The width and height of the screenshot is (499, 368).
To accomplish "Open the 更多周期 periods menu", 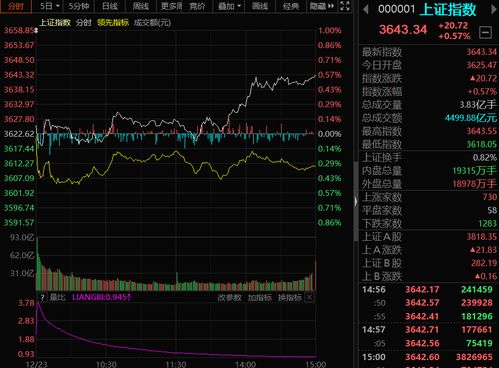I will 171,6.
